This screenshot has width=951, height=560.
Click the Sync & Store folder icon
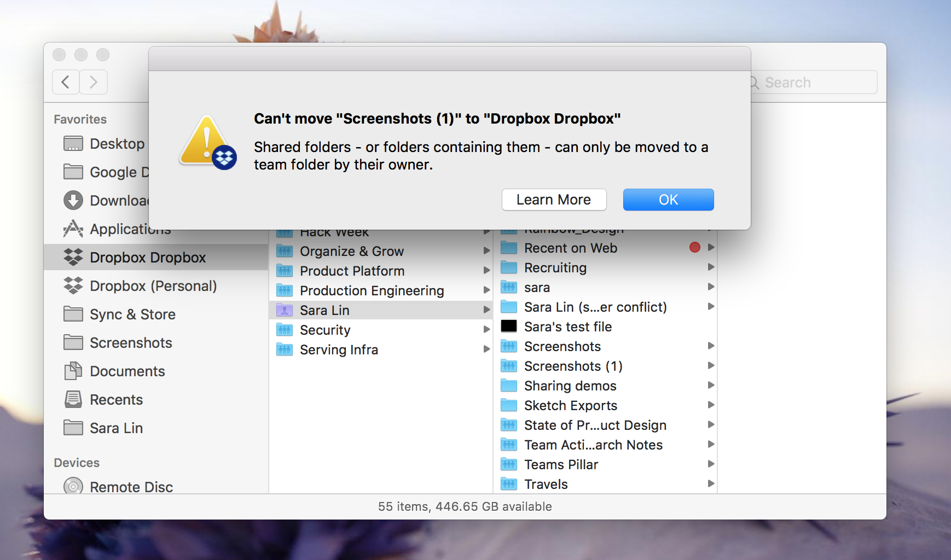73,314
